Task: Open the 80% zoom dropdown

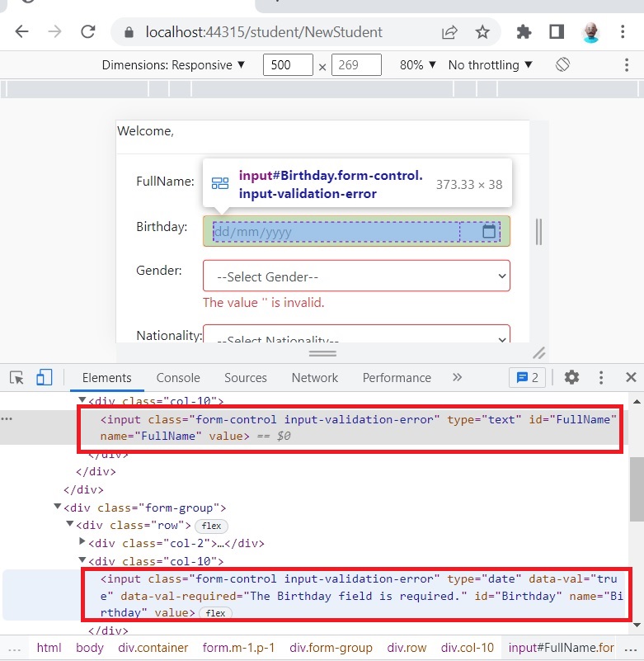Action: (417, 65)
